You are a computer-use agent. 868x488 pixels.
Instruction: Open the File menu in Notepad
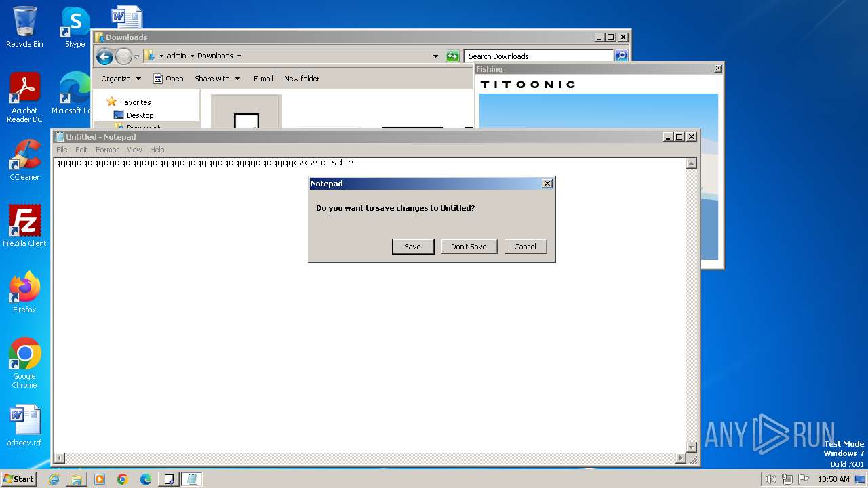[62, 150]
